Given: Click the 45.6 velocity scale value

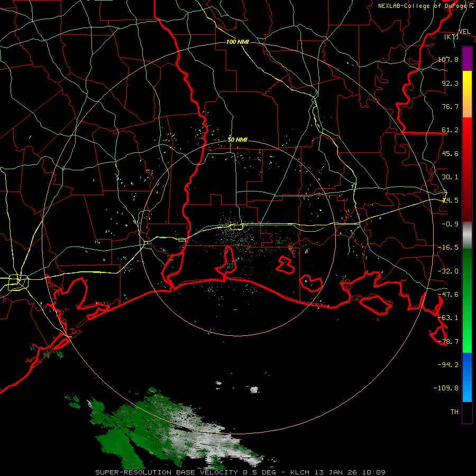Looking at the screenshot, I should [x=450, y=153].
